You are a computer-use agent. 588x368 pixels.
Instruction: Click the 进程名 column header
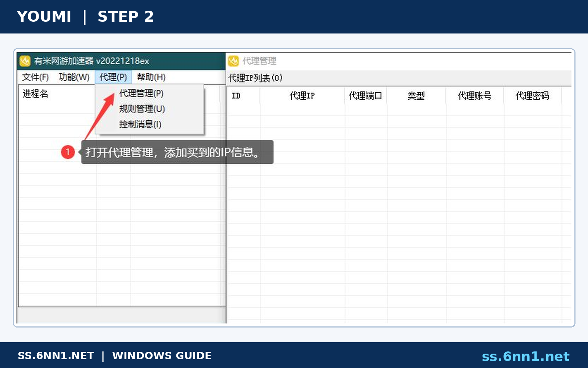35,94
